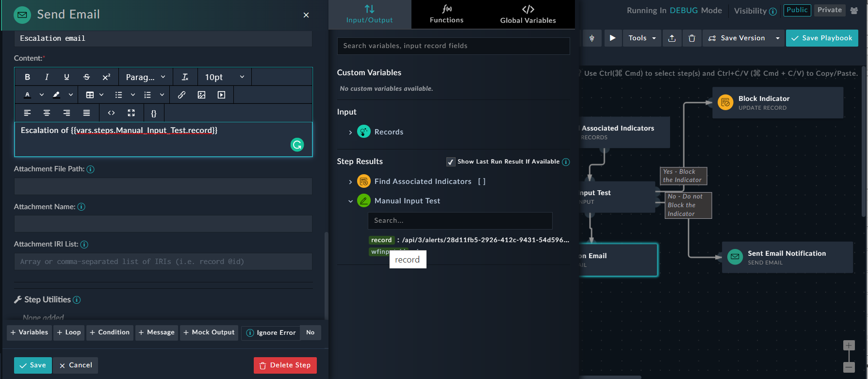The image size is (868, 379).
Task: Insert a numbered list
Action: point(147,95)
